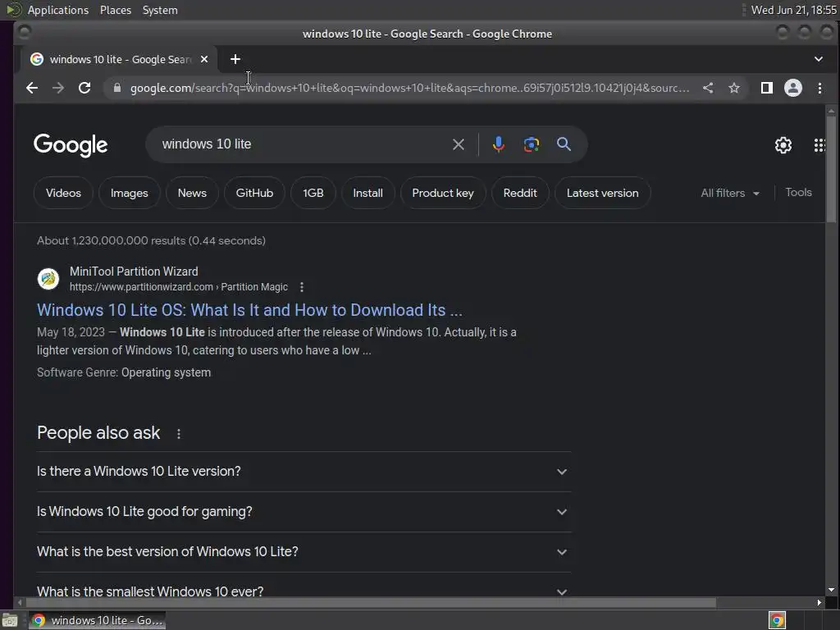This screenshot has height=630, width=840.
Task: Apply the Product key filter chip
Action: pos(442,193)
